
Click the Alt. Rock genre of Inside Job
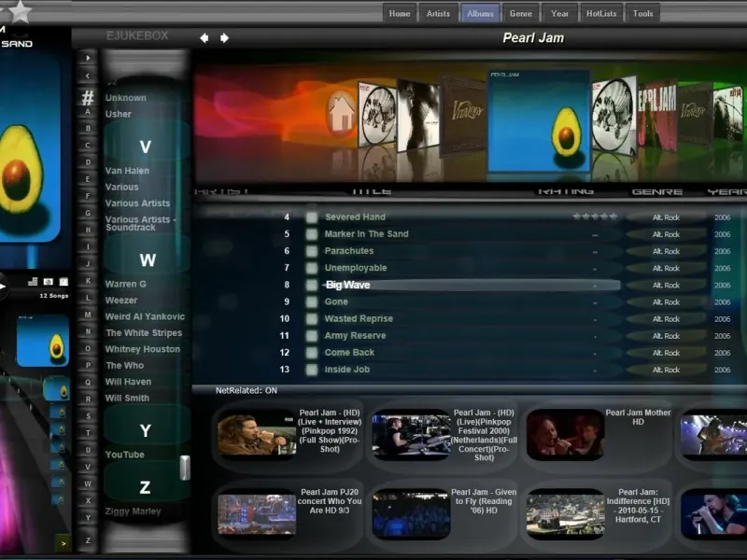[666, 370]
